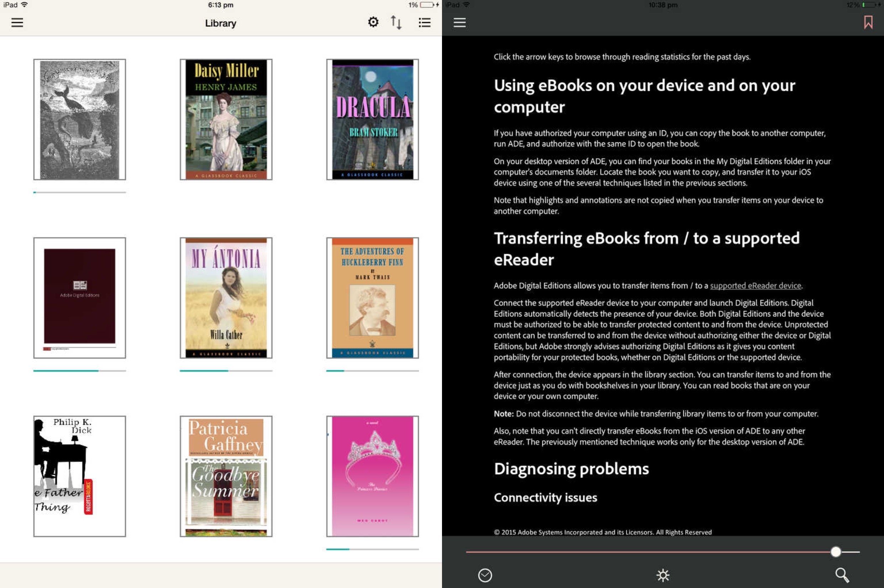The width and height of the screenshot is (884, 588).
Task: Adjust brightness with the sun icon
Action: 663,575
